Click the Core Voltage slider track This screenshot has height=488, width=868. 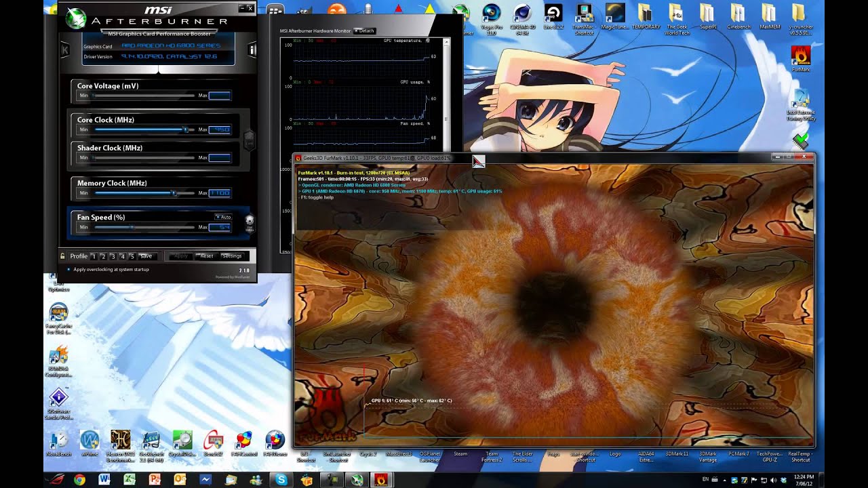(144, 96)
